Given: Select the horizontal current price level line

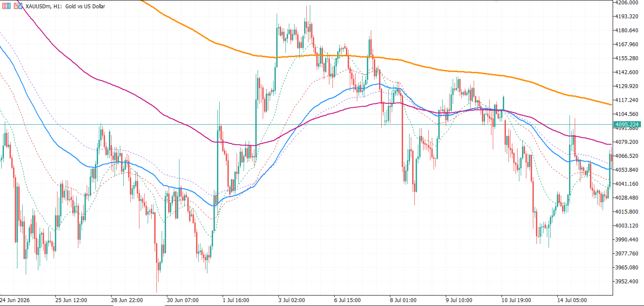Looking at the screenshot, I should point(305,125).
